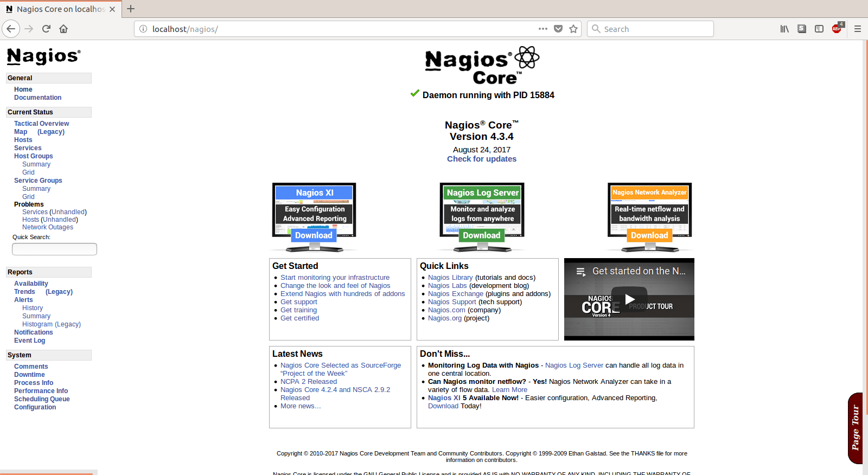Open the Page Tour side tab

(x=856, y=428)
